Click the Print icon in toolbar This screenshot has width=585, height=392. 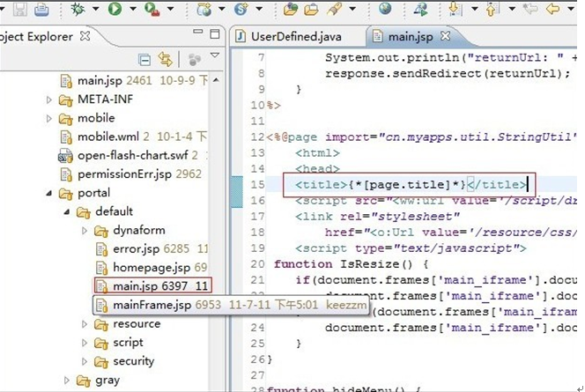pyautogui.click(x=41, y=9)
